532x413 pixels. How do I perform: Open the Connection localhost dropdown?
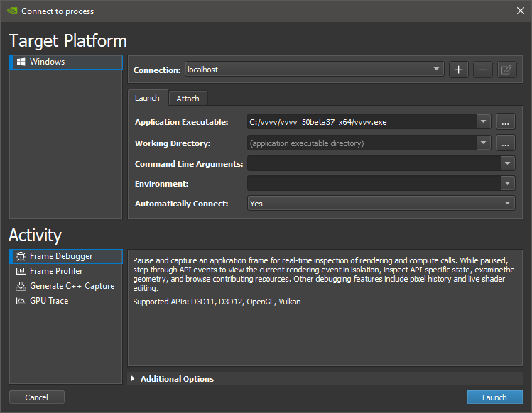pos(314,69)
